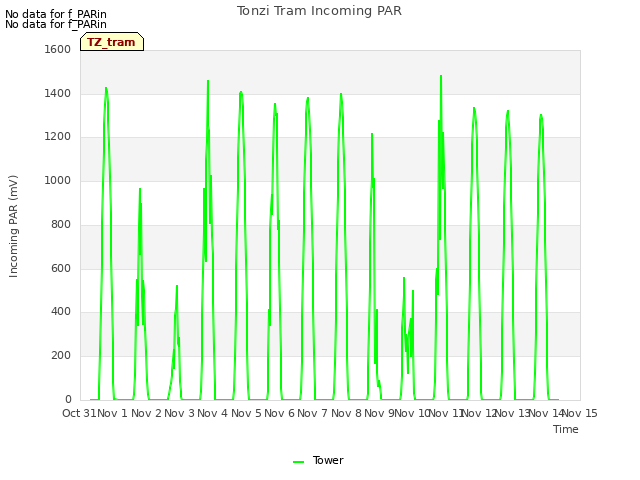Click the 200 y-axis tick label
This screenshot has height=480, width=640.
(61, 356)
